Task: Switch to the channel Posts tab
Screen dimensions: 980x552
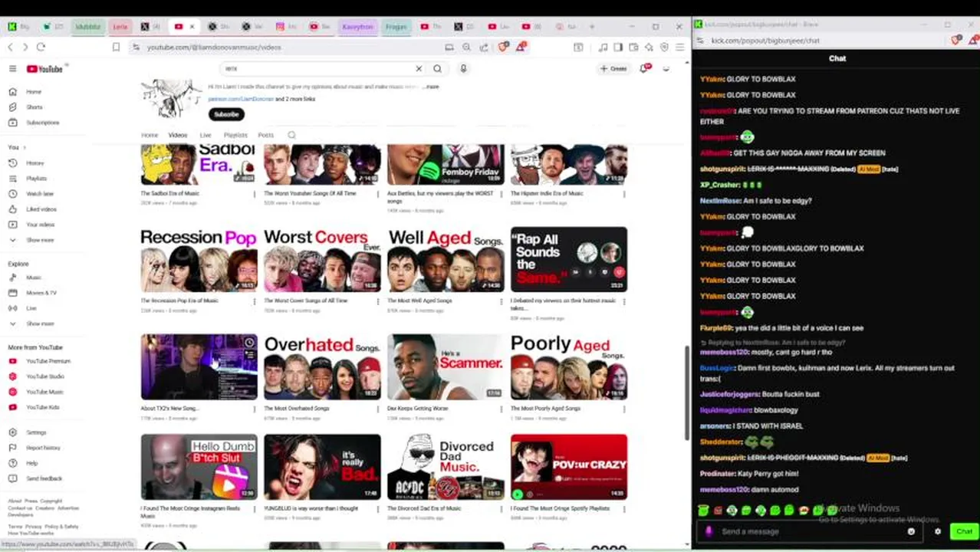Action: point(265,135)
